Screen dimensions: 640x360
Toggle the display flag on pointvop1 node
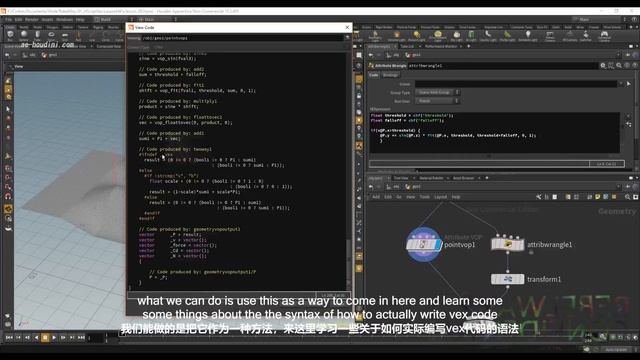[438, 244]
